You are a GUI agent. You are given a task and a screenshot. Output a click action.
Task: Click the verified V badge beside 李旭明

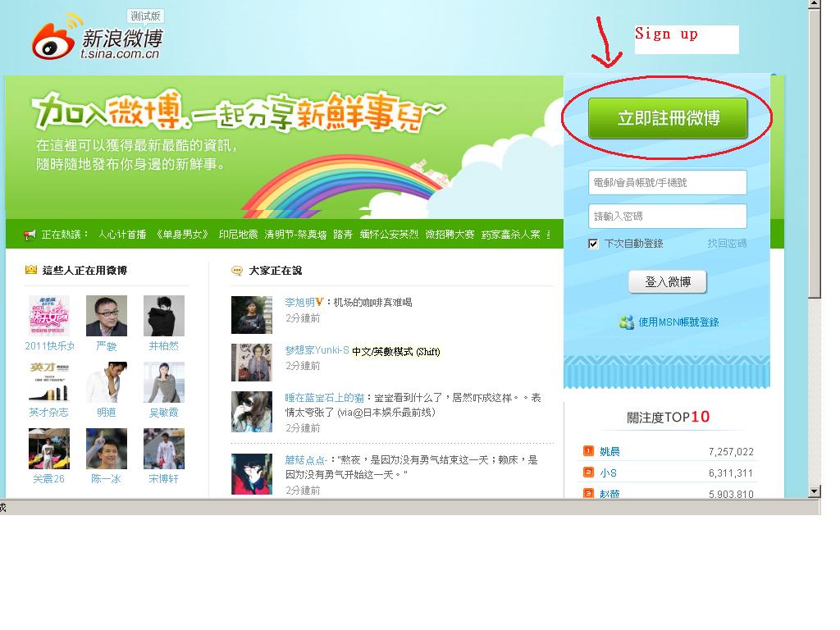[x=319, y=302]
